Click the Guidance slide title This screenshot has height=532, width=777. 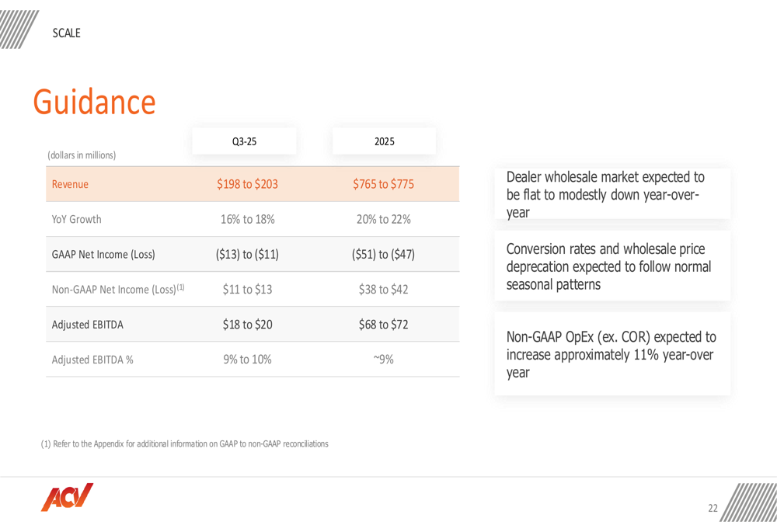pos(94,102)
